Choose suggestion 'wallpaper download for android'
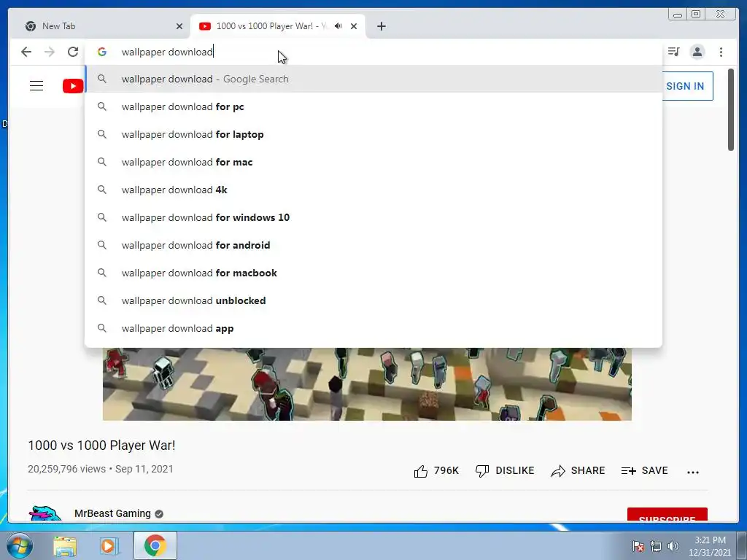The width and height of the screenshot is (747, 560). 373,245
